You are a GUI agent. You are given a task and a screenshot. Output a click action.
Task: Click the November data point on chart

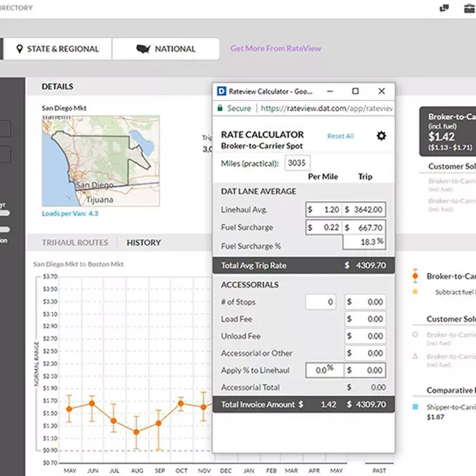[x=204, y=407]
